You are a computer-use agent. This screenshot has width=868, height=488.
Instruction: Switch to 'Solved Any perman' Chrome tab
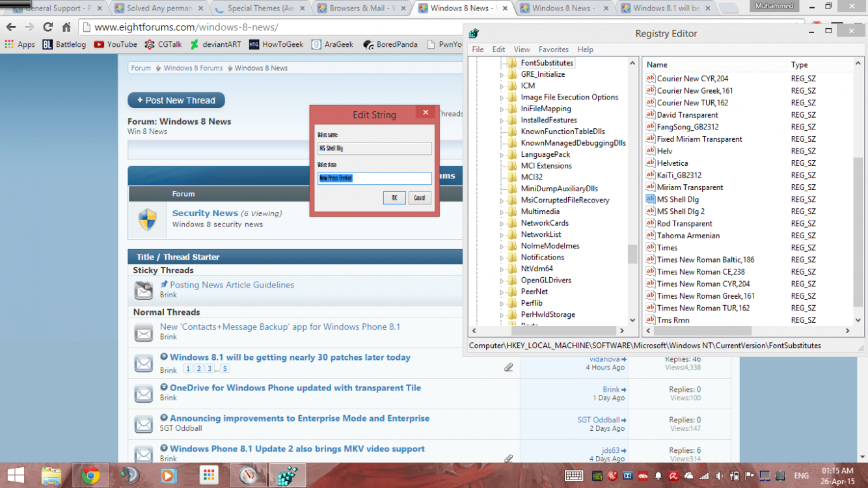tap(159, 8)
